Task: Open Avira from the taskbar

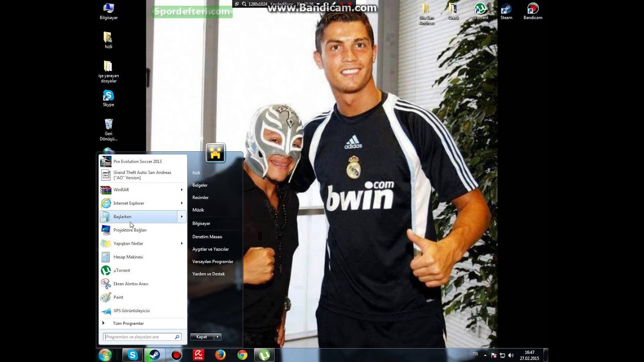Action: pyautogui.click(x=199, y=355)
